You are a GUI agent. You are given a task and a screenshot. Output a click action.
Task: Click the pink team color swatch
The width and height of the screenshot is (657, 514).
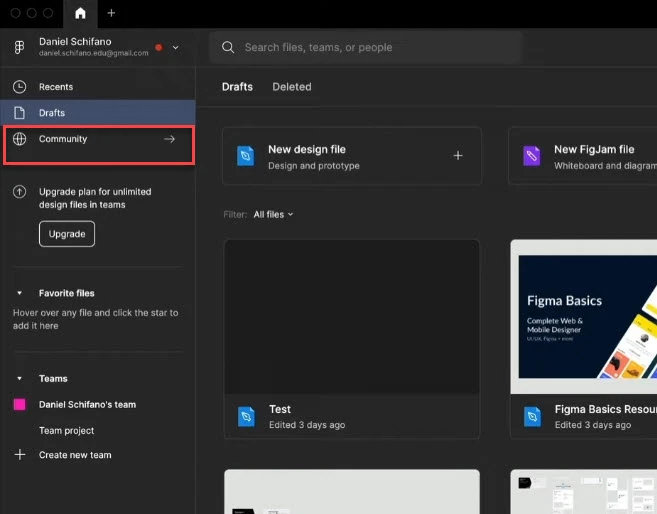(19, 404)
